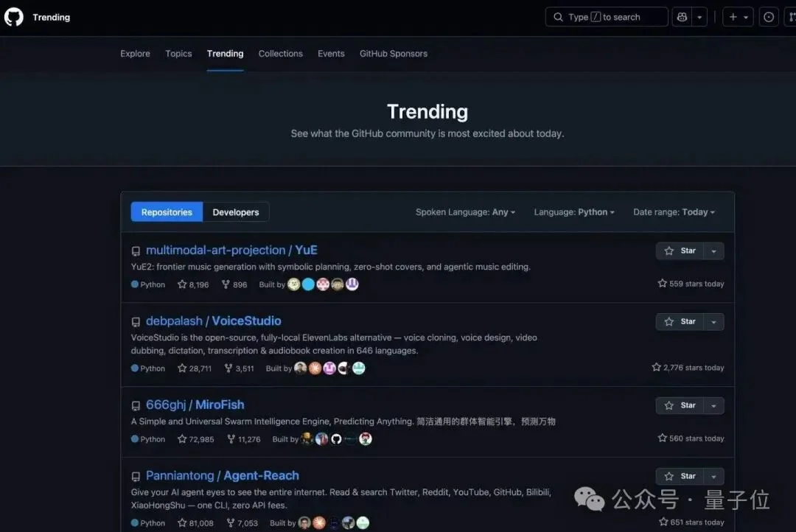The width and height of the screenshot is (796, 532).
Task: Open first contributor avatar for VoiceStudio
Action: pyautogui.click(x=301, y=368)
